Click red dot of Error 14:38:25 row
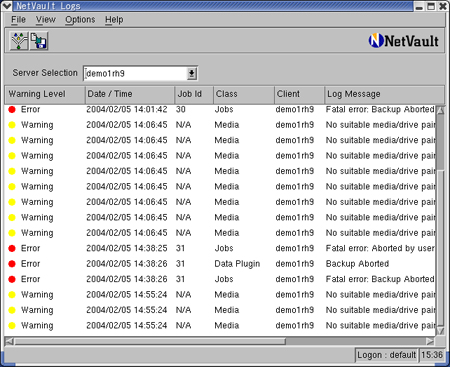 (12, 248)
